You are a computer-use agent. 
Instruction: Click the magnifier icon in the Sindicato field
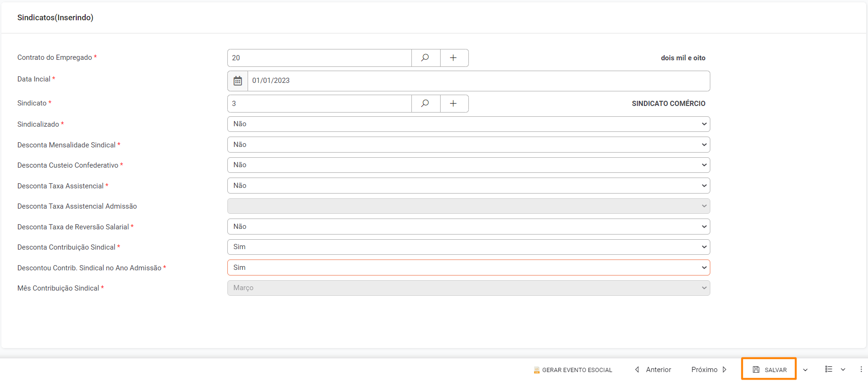point(425,103)
